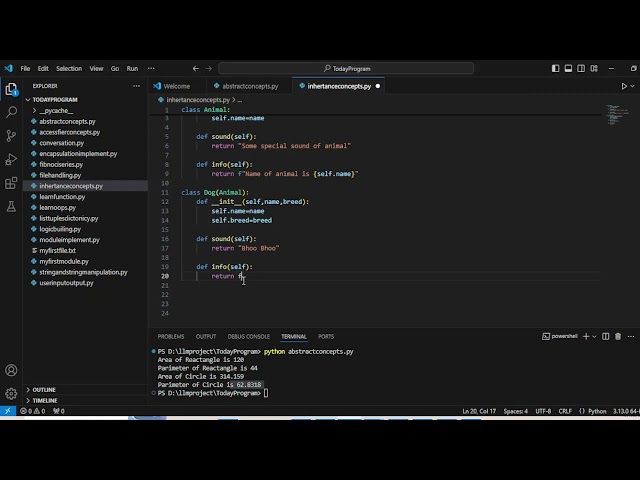This screenshot has width=640, height=480.
Task: Switch to the Ports panel tab
Action: click(x=326, y=336)
